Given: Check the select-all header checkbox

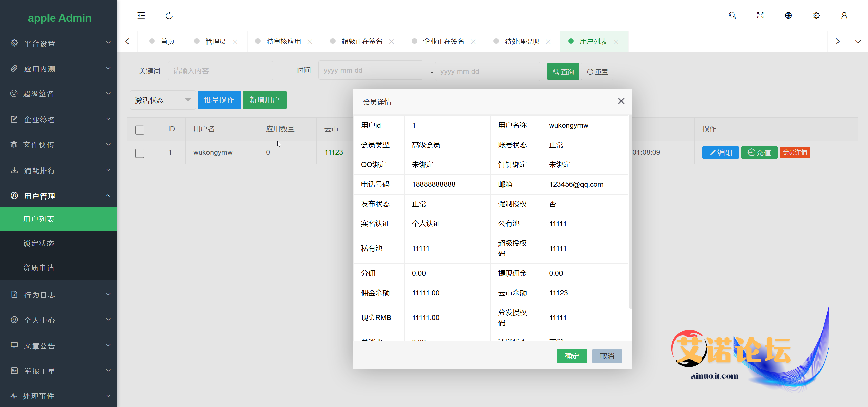Looking at the screenshot, I should click(x=140, y=130).
